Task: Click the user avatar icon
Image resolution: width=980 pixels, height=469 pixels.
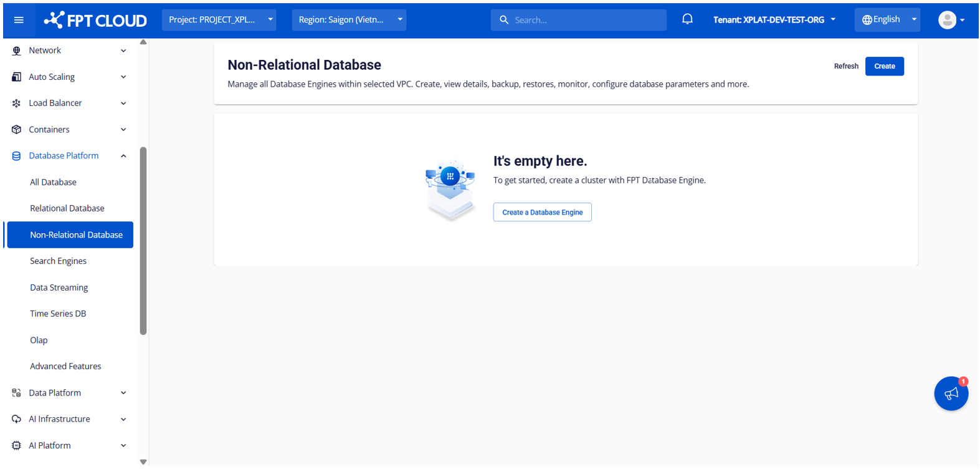Action: [x=947, y=20]
